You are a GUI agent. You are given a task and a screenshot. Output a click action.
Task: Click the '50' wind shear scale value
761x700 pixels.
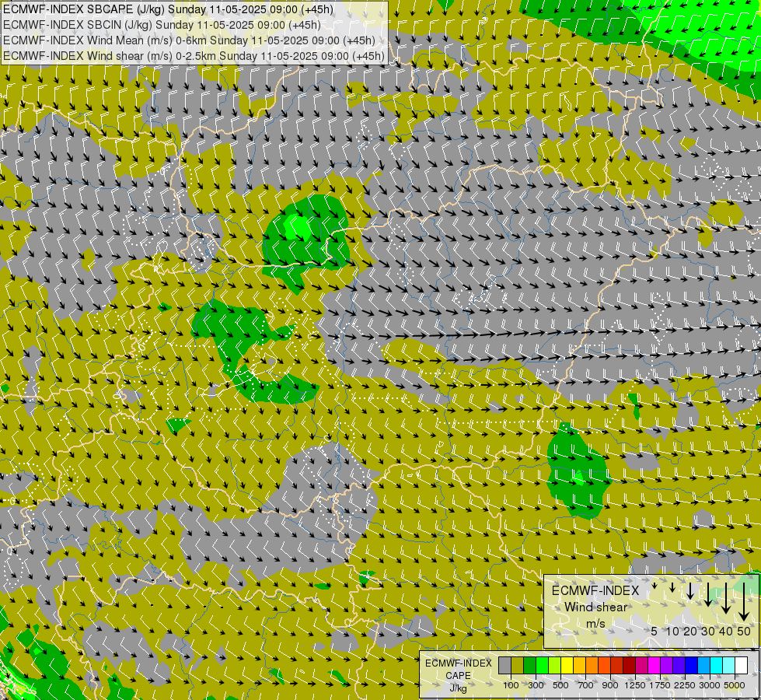pyautogui.click(x=744, y=631)
